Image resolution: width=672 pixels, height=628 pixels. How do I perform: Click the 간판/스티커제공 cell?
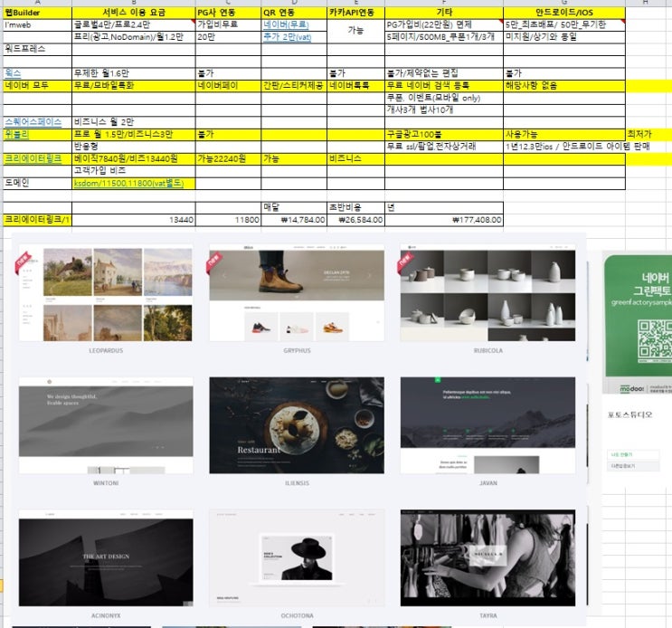pos(294,86)
